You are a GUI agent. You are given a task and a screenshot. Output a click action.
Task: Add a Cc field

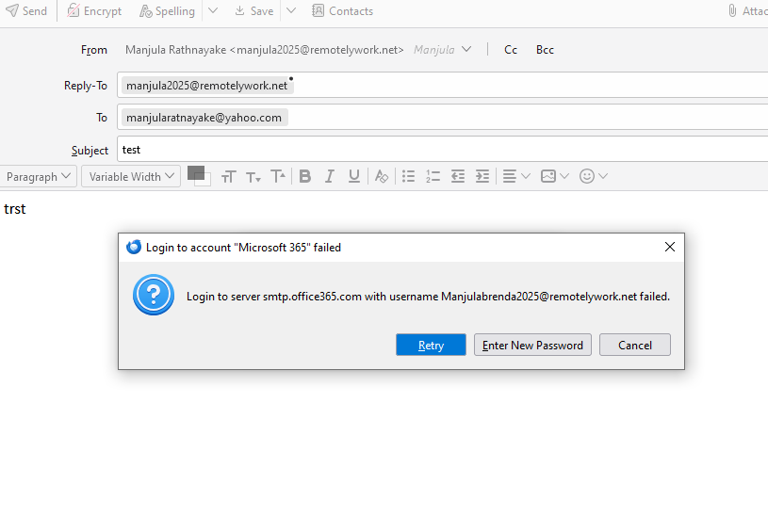pyautogui.click(x=511, y=49)
